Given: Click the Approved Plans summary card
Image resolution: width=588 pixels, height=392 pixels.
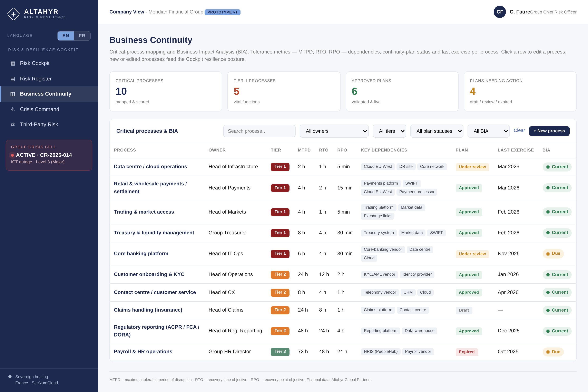Looking at the screenshot, I should pyautogui.click(x=402, y=91).
